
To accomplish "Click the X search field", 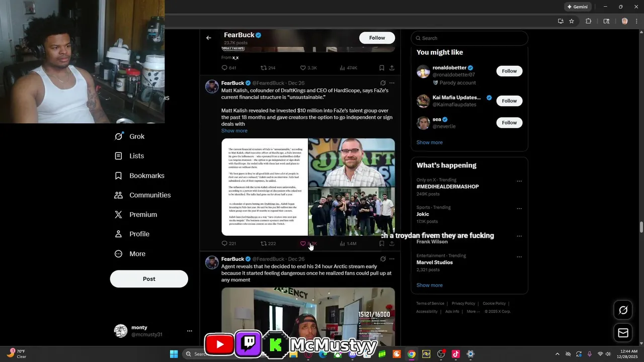I will (x=469, y=38).
